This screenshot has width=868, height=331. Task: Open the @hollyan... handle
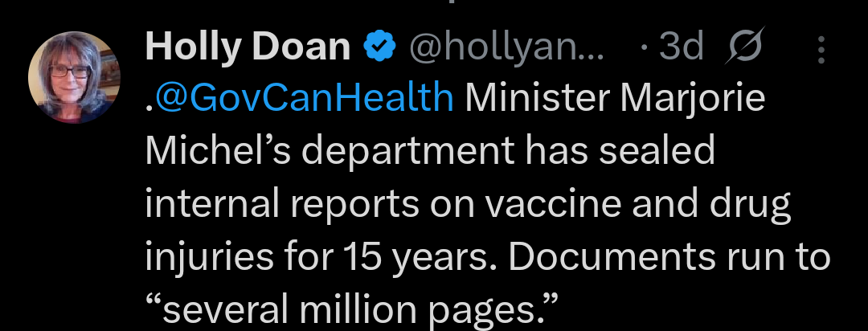507,50
